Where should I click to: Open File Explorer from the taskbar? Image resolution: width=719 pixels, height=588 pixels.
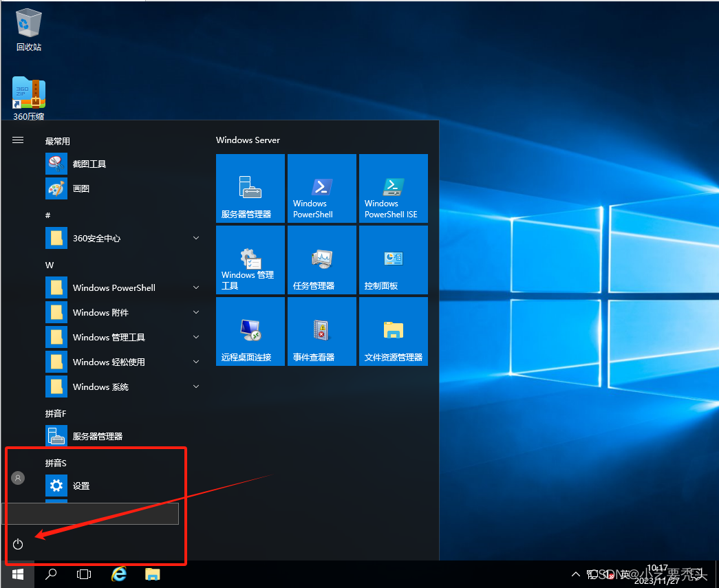[x=152, y=574]
